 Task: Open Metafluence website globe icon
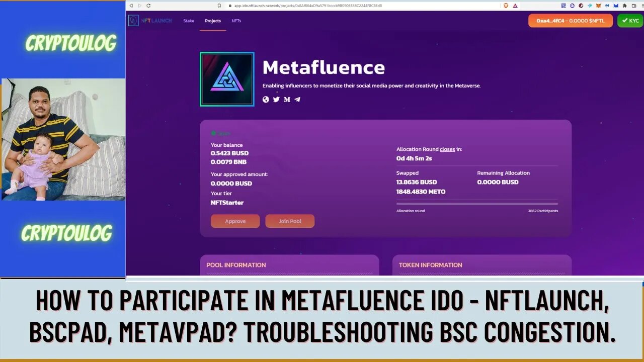[266, 100]
